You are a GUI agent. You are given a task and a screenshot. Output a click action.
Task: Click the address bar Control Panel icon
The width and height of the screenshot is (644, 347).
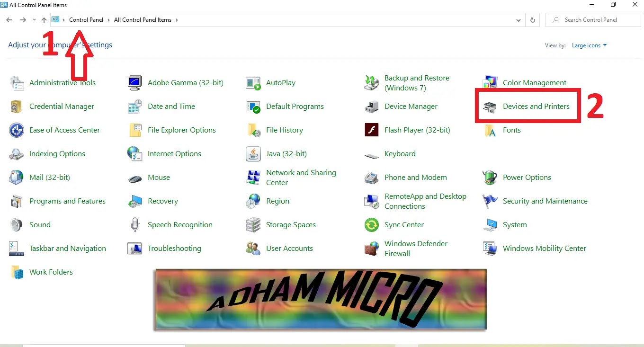[56, 20]
